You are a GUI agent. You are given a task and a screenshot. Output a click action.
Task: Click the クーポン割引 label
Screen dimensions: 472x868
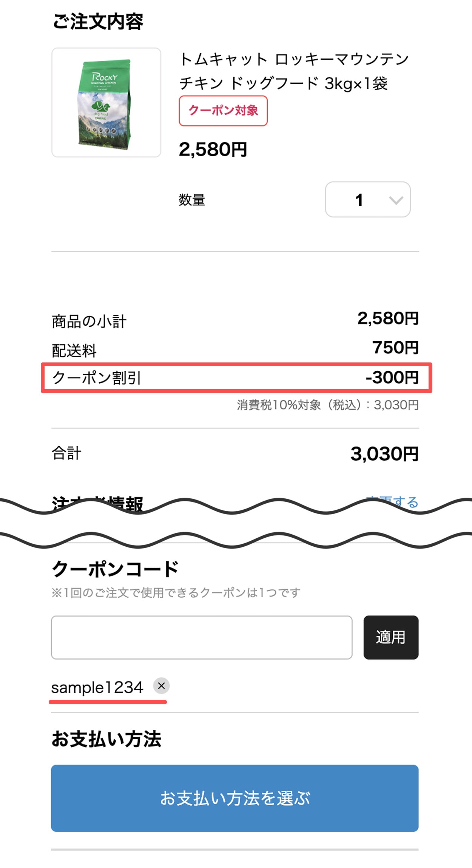click(x=97, y=378)
